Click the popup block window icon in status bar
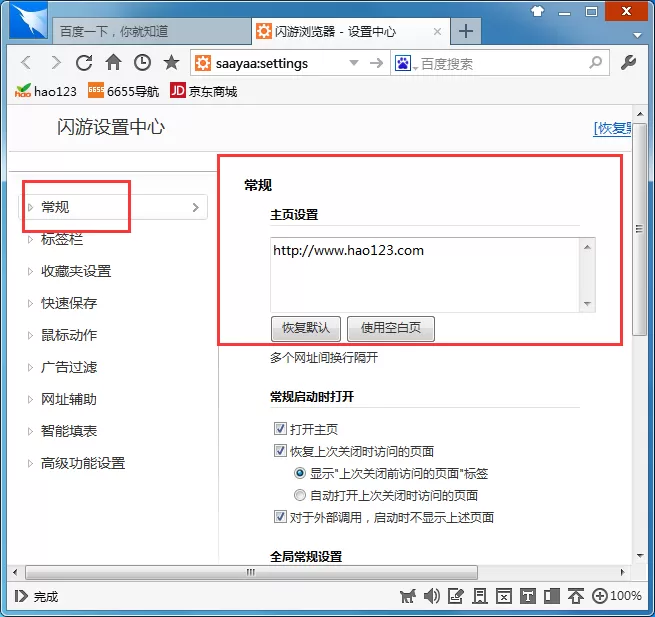Image resolution: width=655 pixels, height=617 pixels. [504, 596]
